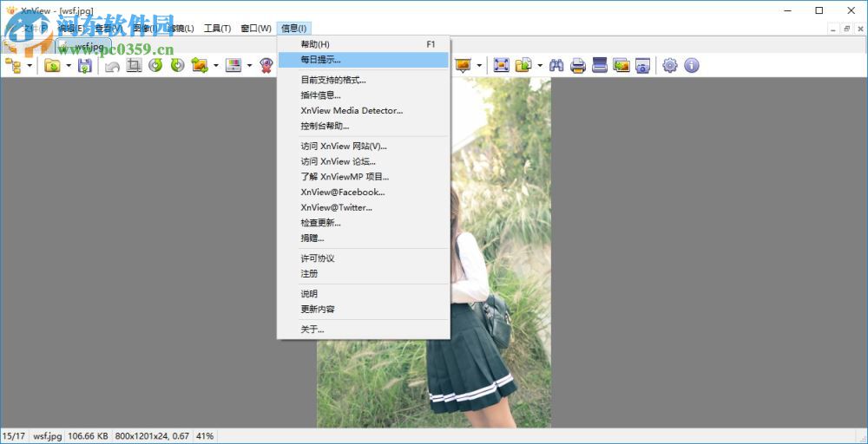Viewport: 868px width, 444px height.
Task: Toggle fullscreen view icon
Action: (501, 66)
